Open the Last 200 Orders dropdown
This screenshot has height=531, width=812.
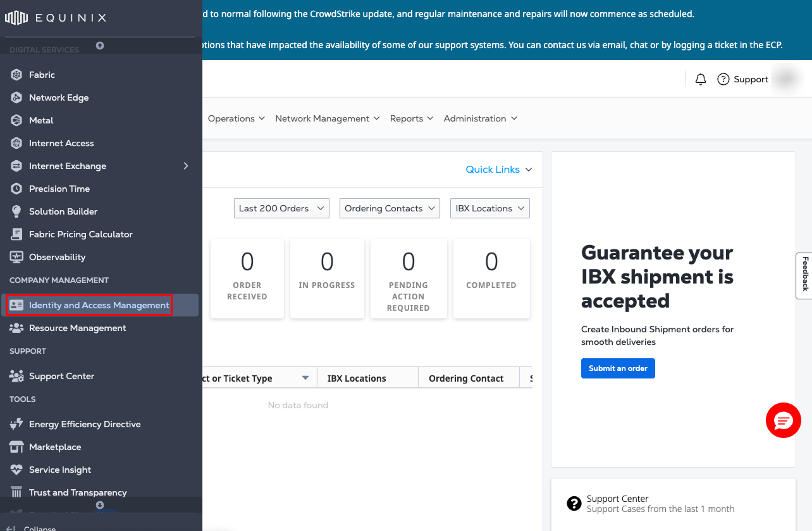[281, 208]
